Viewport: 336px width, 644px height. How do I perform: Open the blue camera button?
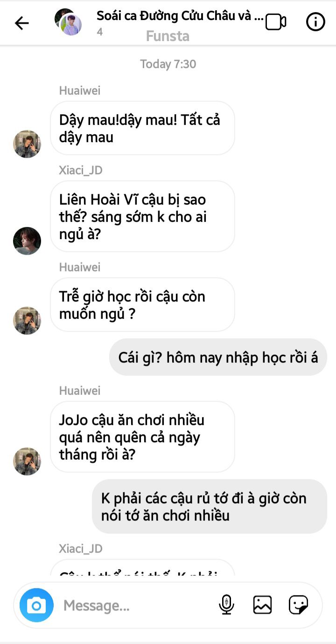click(x=36, y=605)
